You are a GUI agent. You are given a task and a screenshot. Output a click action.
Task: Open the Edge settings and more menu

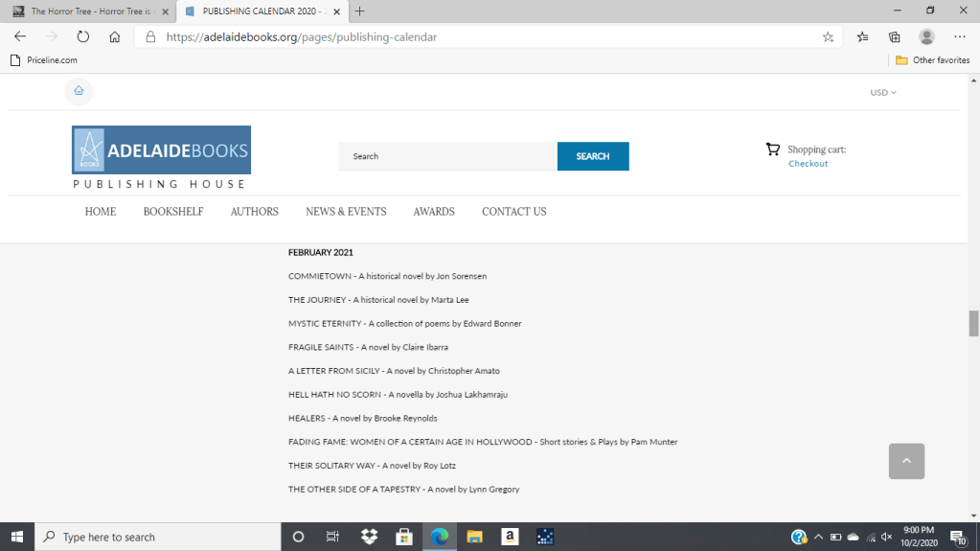[959, 37]
